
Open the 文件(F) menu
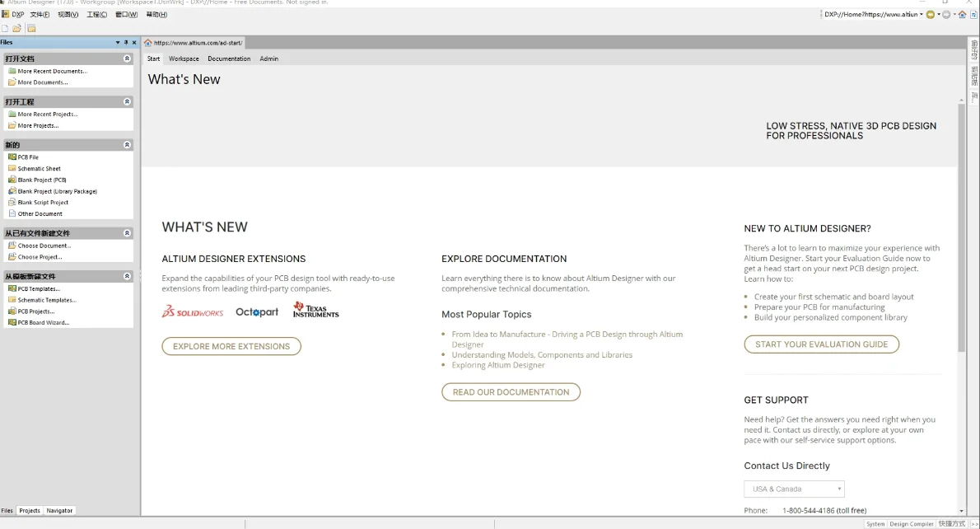[40, 14]
